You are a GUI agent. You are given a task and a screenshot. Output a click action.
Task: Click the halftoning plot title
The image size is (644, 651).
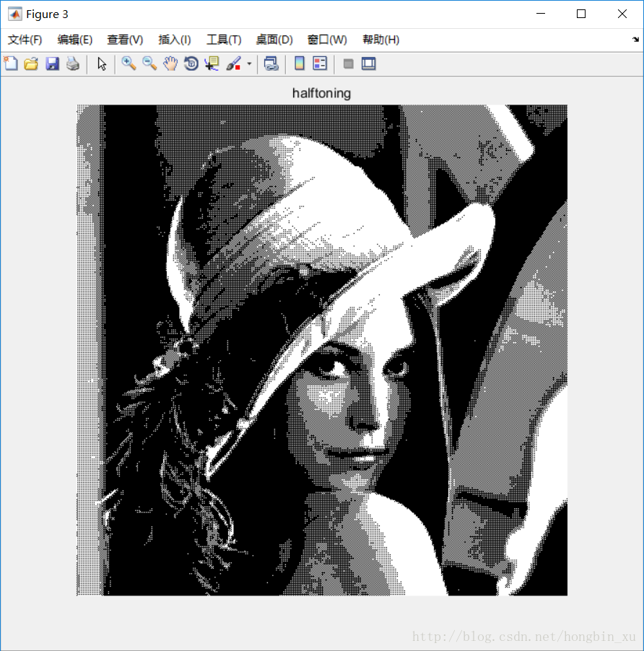coord(321,93)
